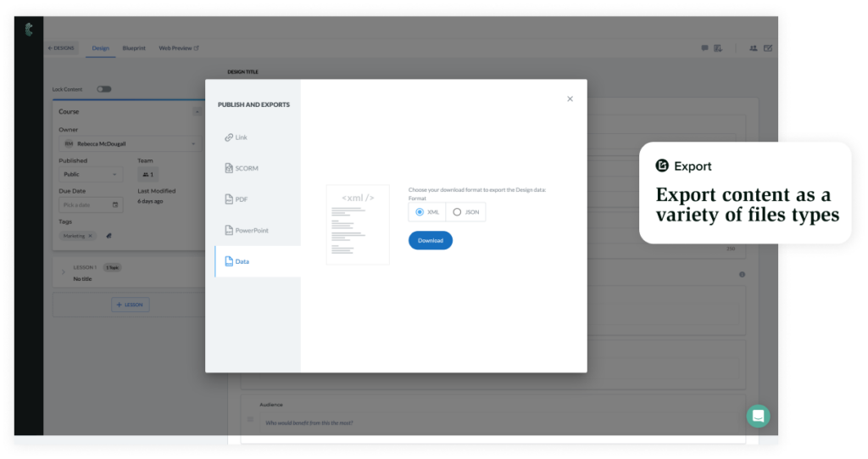Open the Published dropdown set to Public
This screenshot has height=459, width=868.
(91, 174)
